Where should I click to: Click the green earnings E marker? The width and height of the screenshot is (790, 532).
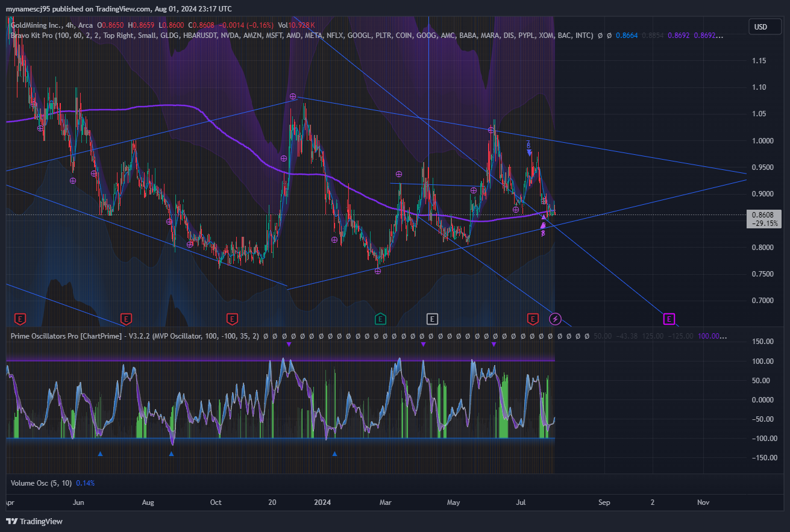(x=380, y=318)
